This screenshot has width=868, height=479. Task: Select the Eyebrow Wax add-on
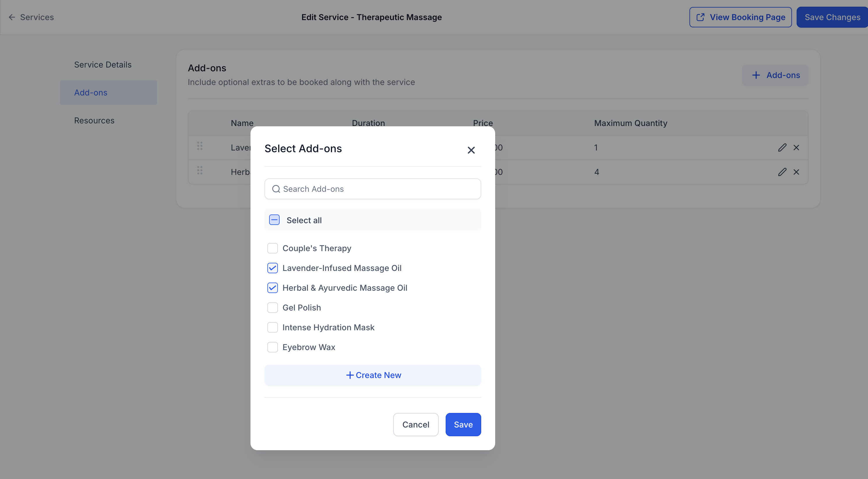(272, 347)
